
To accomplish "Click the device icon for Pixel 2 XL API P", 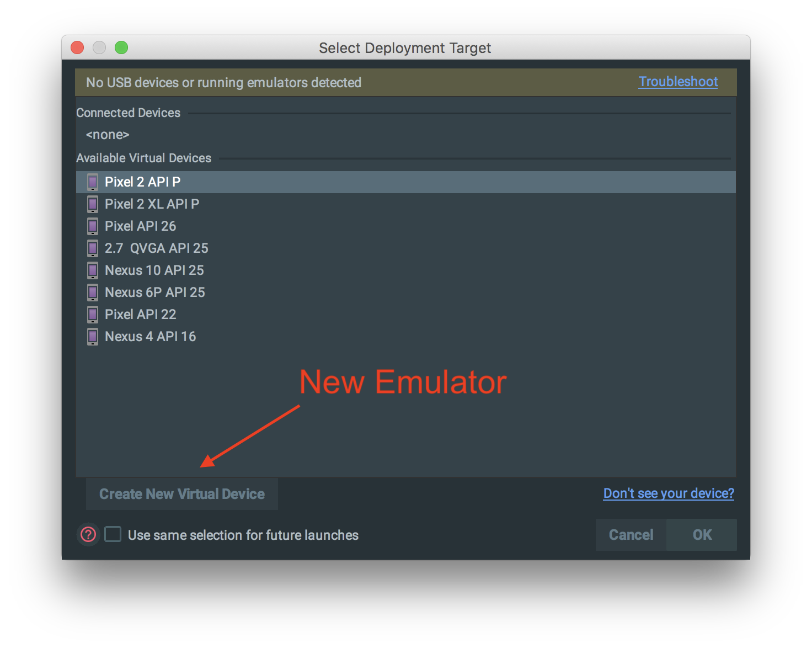I will 93,204.
